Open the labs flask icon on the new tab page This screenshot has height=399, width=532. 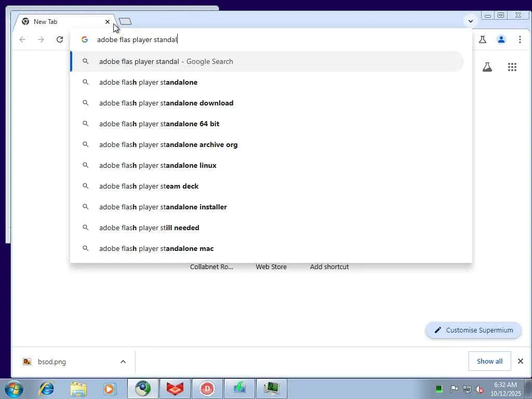point(487,67)
